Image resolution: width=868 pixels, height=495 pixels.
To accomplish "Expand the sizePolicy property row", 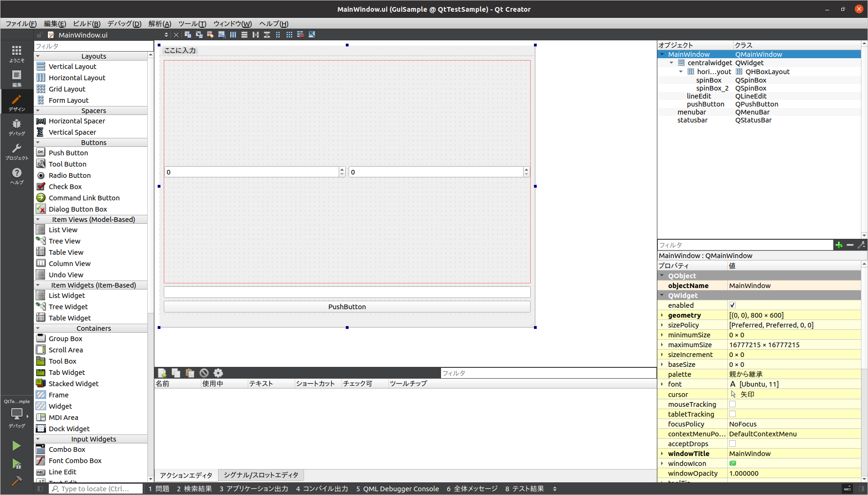I will point(662,325).
